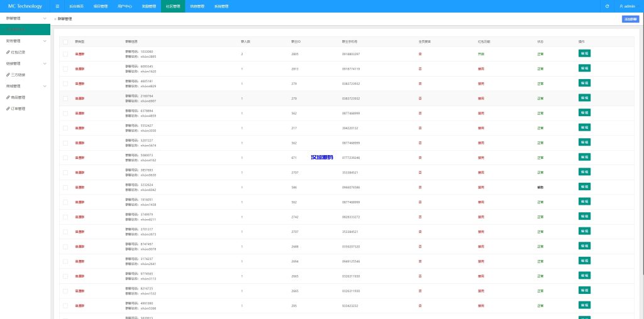Click the link icon beside 商品管理
644x319 pixels.
click(8, 97)
